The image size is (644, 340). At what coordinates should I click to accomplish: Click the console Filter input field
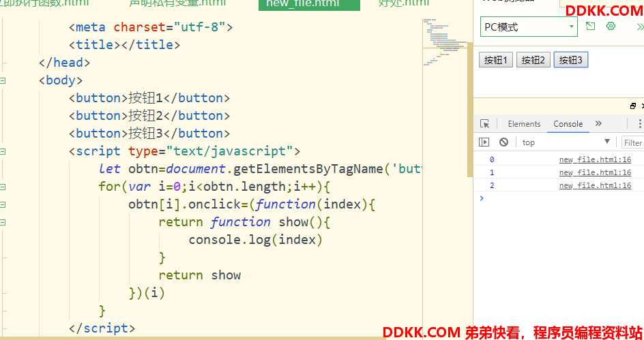632,142
